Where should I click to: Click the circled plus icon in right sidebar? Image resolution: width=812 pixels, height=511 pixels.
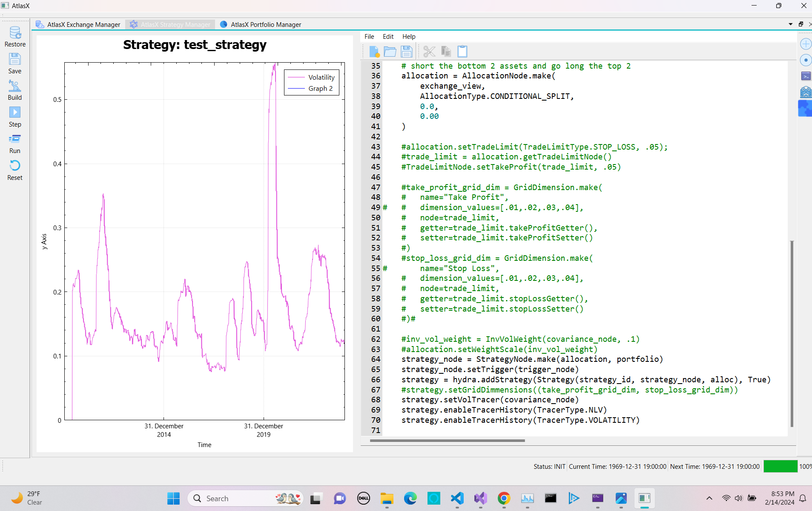coord(806,44)
